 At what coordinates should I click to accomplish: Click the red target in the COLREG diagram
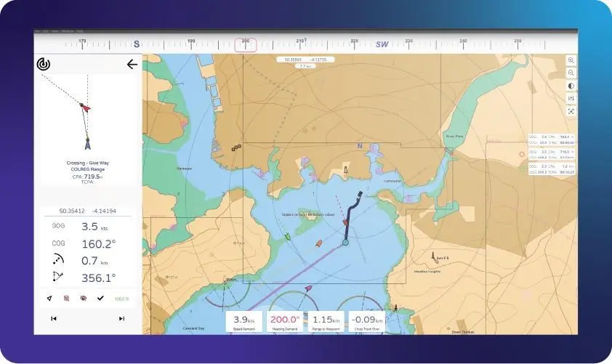[85, 108]
